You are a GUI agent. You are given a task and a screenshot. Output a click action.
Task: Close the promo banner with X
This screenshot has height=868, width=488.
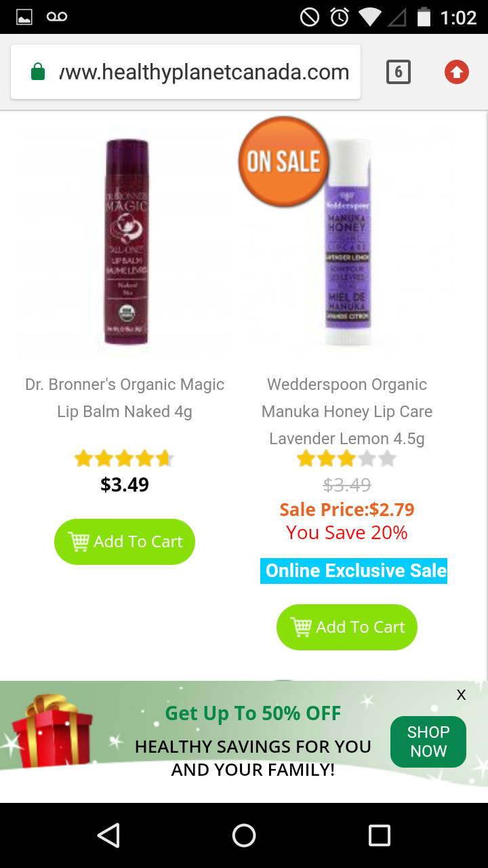click(x=461, y=694)
